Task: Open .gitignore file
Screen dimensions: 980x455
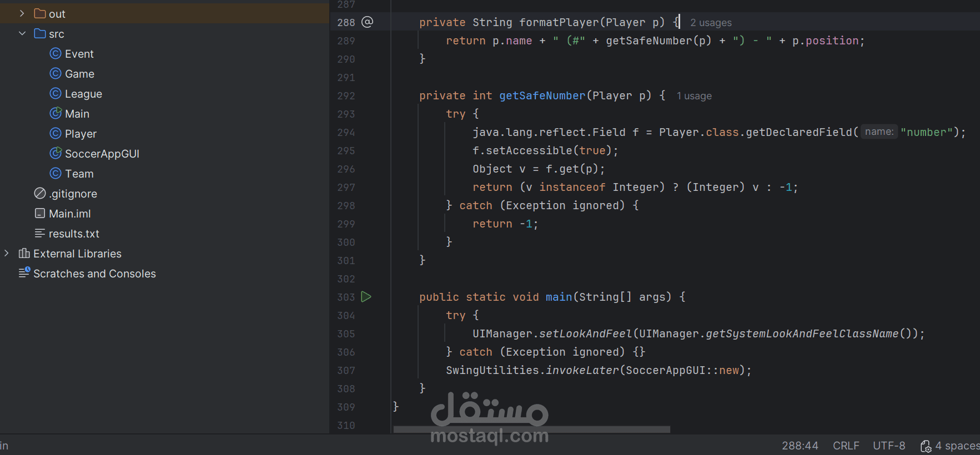Action: click(73, 194)
